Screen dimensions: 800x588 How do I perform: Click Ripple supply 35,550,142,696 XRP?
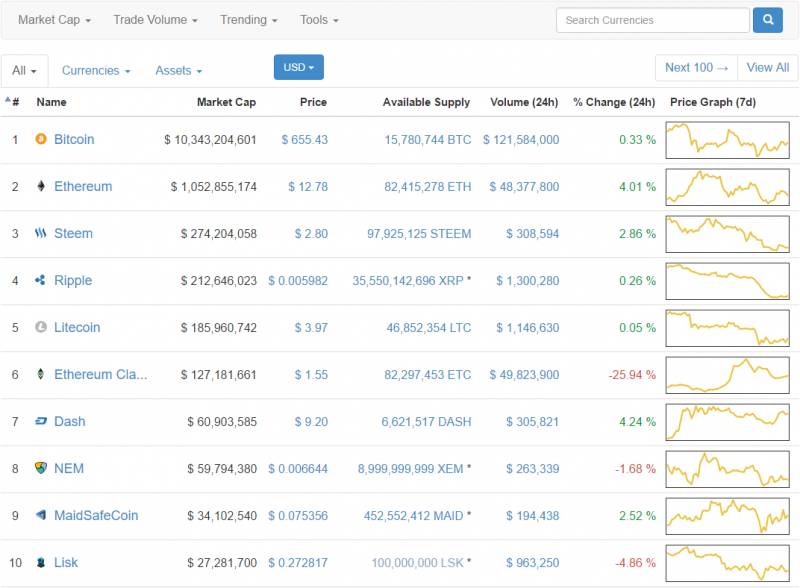click(x=408, y=280)
